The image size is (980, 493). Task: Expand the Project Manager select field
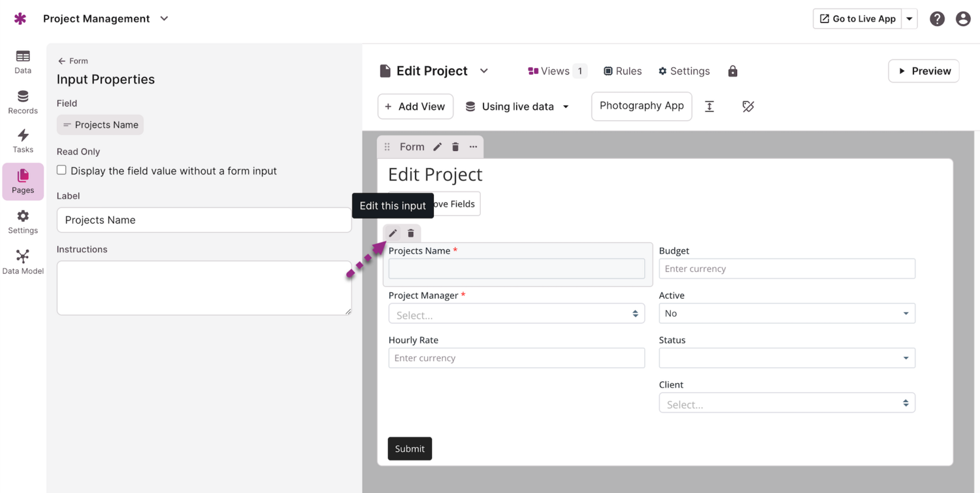(516, 314)
